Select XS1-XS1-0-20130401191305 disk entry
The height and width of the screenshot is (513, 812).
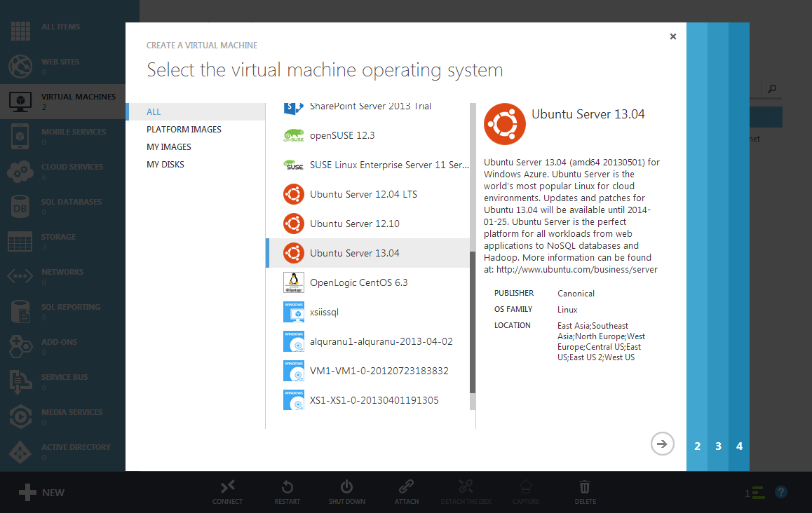pos(374,400)
